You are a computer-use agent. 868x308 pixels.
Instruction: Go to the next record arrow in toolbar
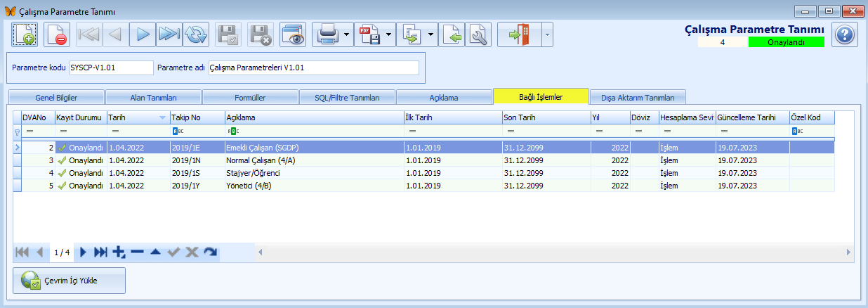143,34
